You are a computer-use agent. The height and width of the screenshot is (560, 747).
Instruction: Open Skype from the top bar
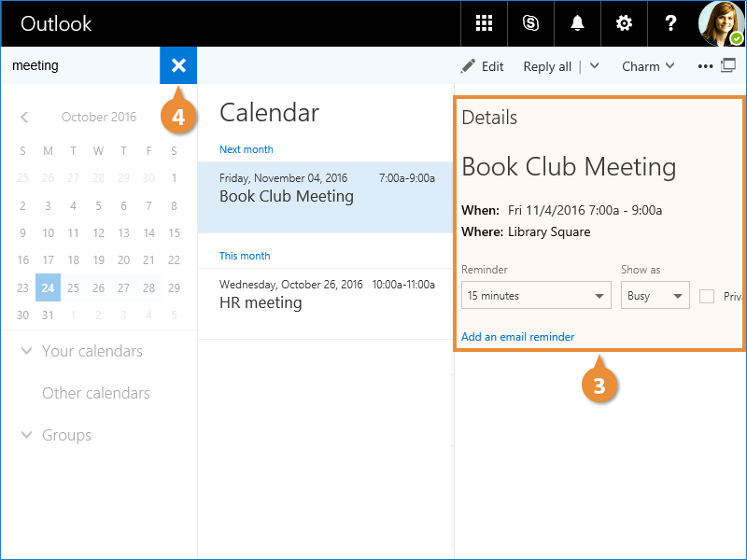pyautogui.click(x=530, y=23)
